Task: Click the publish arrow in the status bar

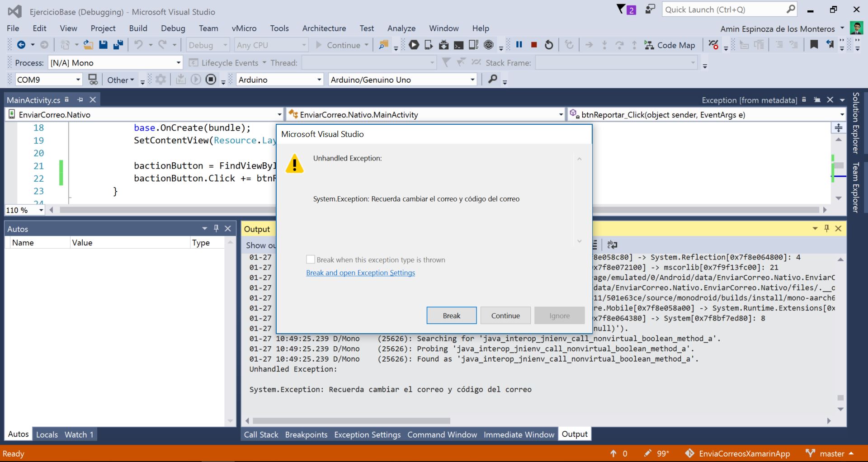Action: click(x=613, y=453)
